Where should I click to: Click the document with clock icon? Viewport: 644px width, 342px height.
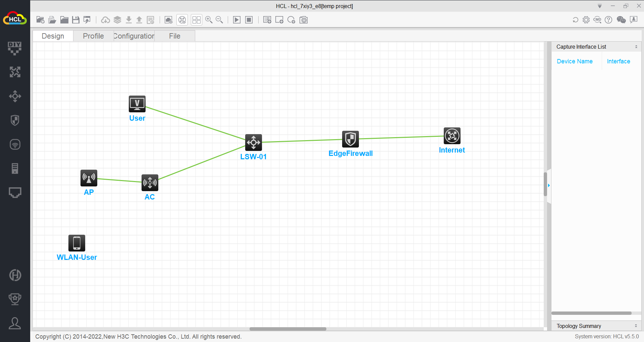(x=151, y=20)
